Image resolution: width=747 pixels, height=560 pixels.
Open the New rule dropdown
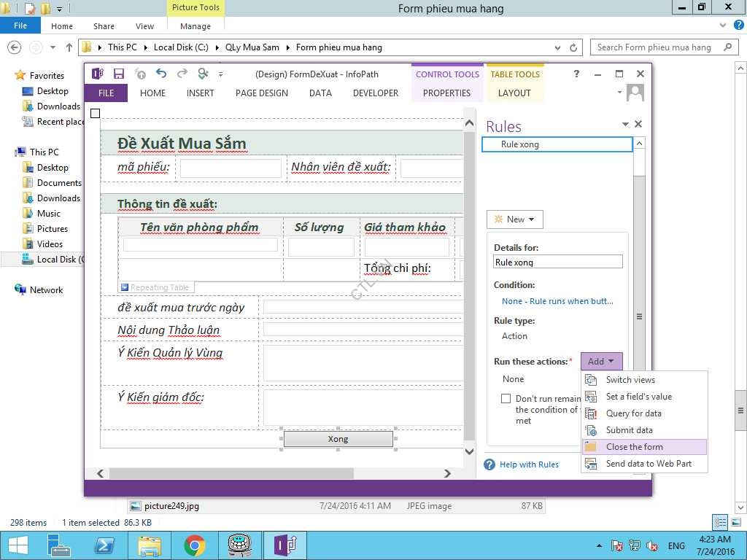514,219
